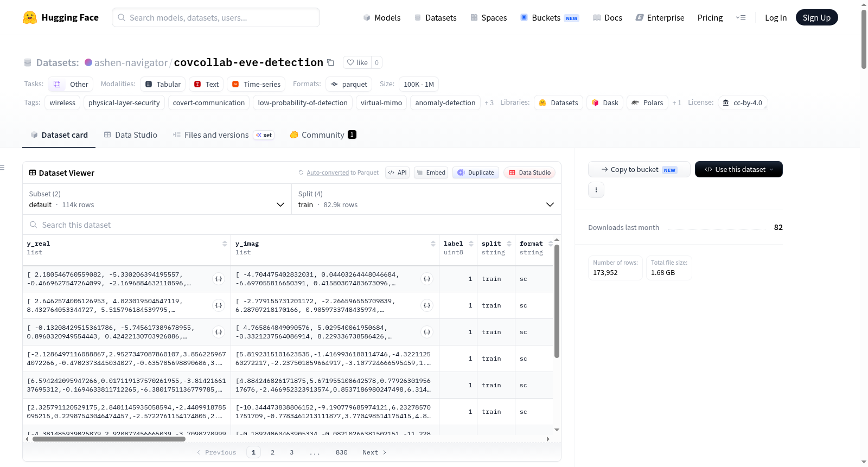868x467 pixels.
Task: Expand the +1 more libraries
Action: (676, 103)
